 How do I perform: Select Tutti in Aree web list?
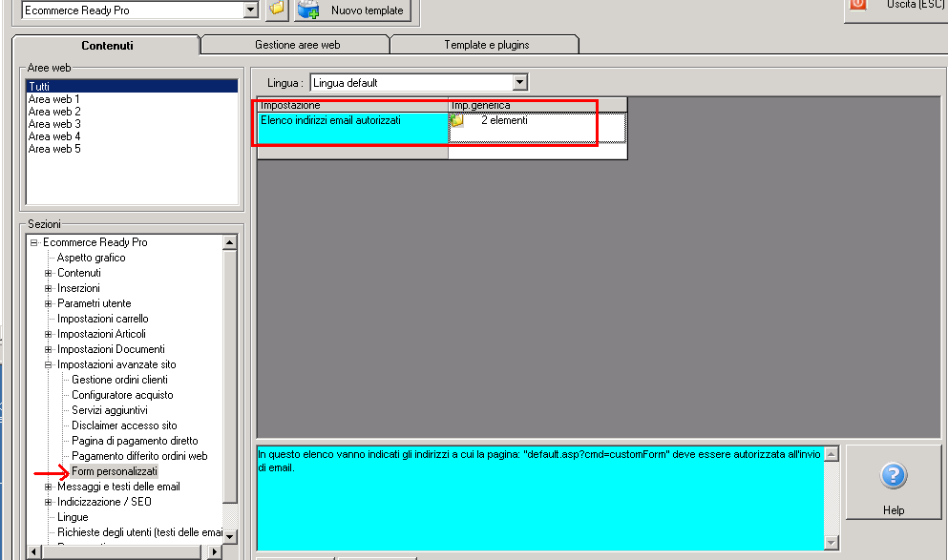click(132, 87)
